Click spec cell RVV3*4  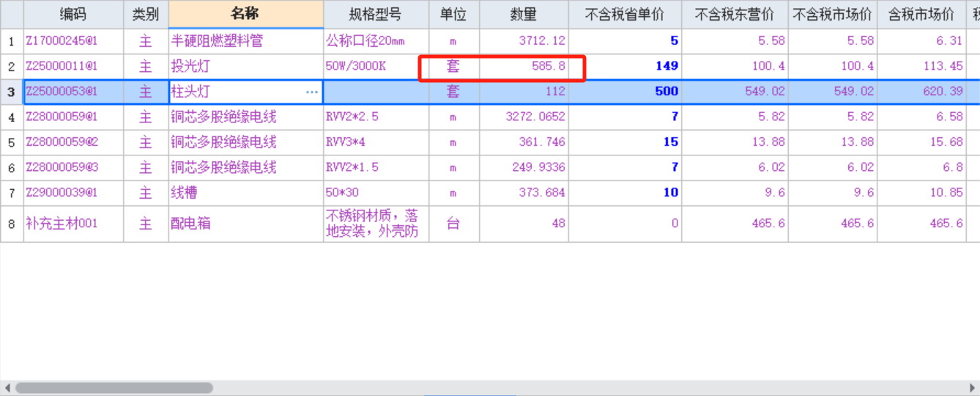376,142
